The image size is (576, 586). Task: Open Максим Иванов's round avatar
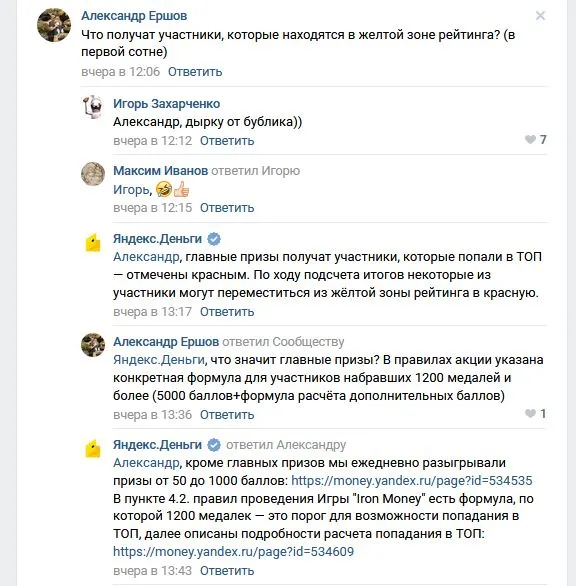pos(93,174)
